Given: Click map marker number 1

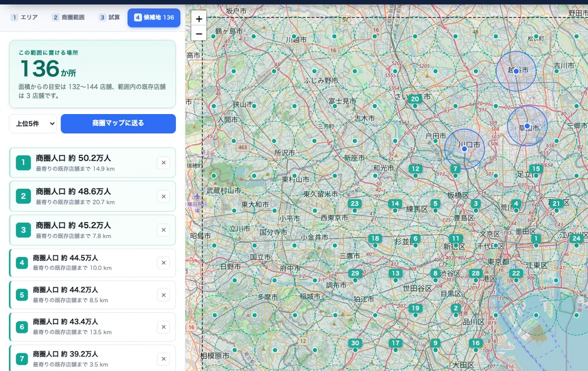Looking at the screenshot, I should (x=536, y=238).
